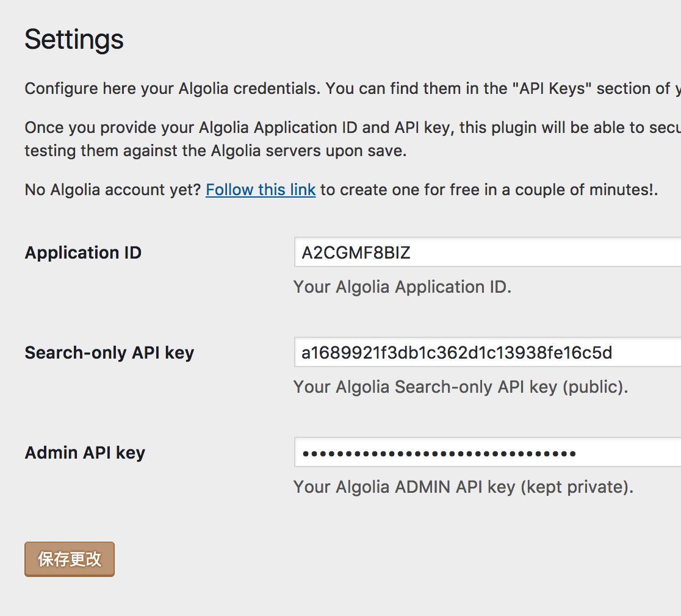The height and width of the screenshot is (616, 681).
Task: Click the 'Admin API key' label
Action: coord(85,453)
